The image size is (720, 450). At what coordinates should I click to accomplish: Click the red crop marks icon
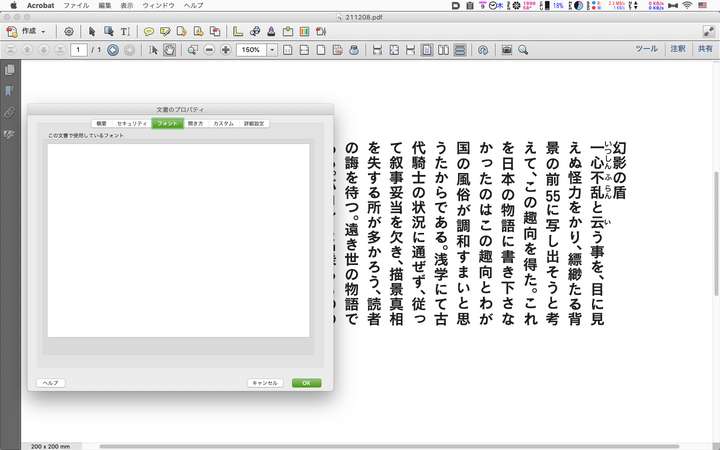[x=321, y=32]
